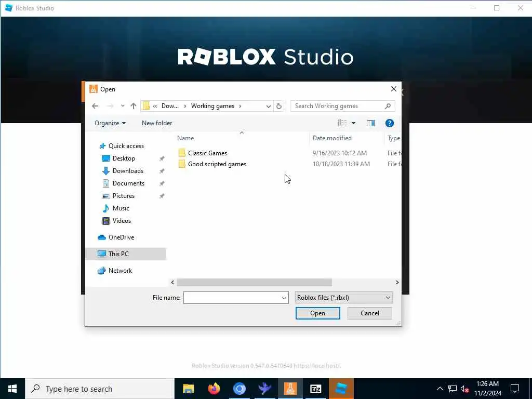
Task: Cancel the Open dialog
Action: click(x=370, y=313)
